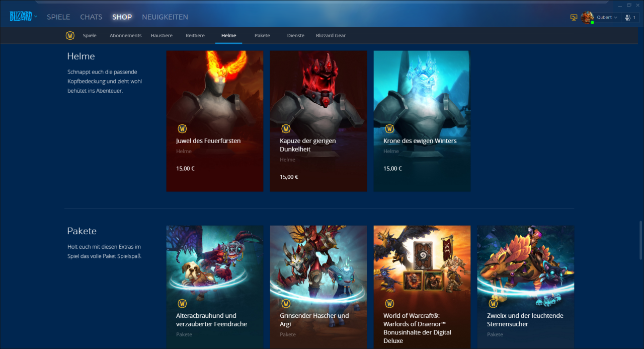644x349 pixels.
Task: Open the Blizzard logo menu
Action: [x=23, y=17]
